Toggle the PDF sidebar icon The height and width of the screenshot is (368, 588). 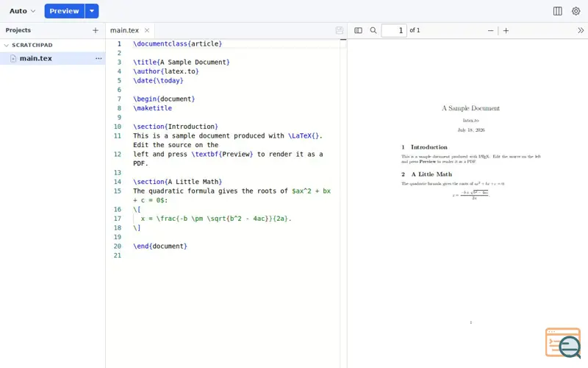click(358, 30)
